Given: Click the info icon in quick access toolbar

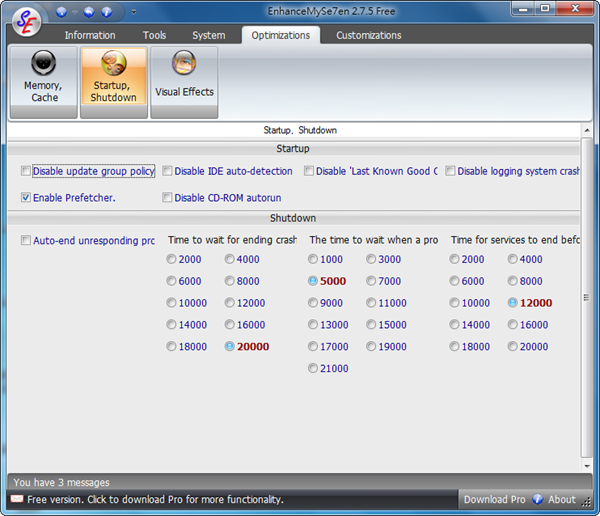Looking at the screenshot, I should [107, 12].
